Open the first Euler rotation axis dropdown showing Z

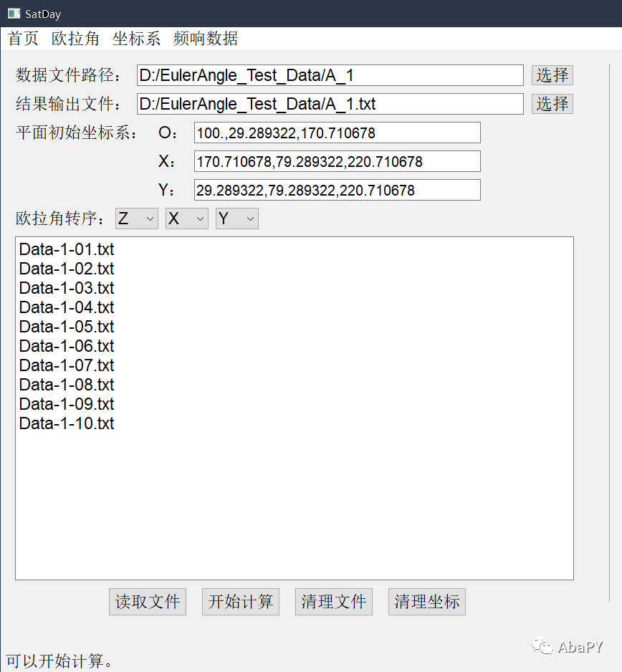point(136,218)
